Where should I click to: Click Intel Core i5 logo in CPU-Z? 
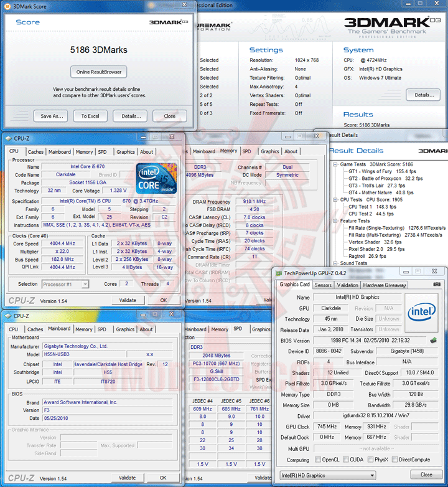coord(156,178)
